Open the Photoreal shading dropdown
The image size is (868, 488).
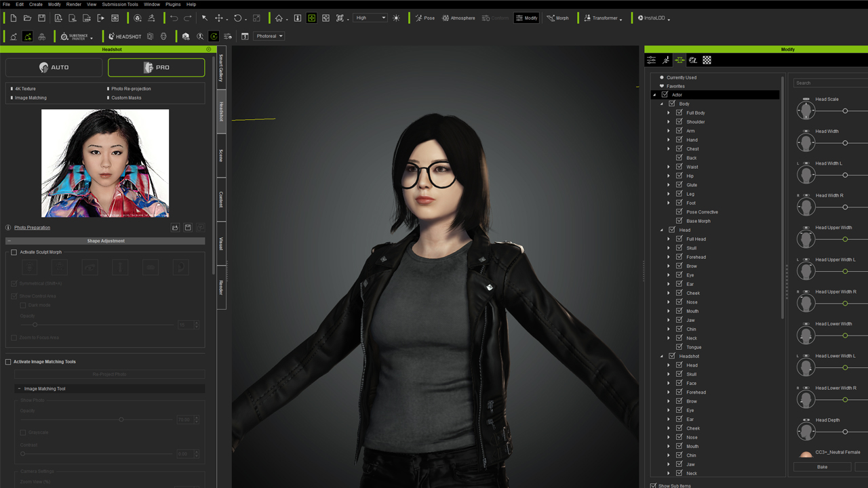[x=269, y=36]
